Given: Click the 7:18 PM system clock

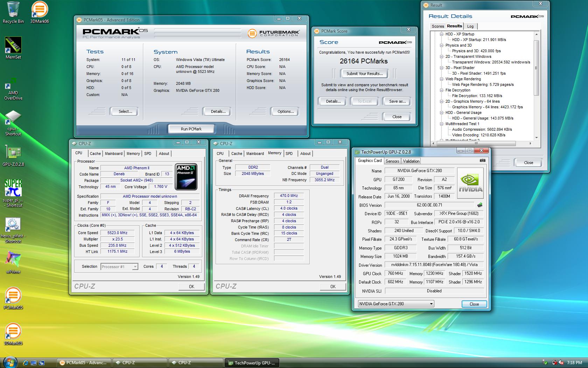Looking at the screenshot, I should pos(574,363).
